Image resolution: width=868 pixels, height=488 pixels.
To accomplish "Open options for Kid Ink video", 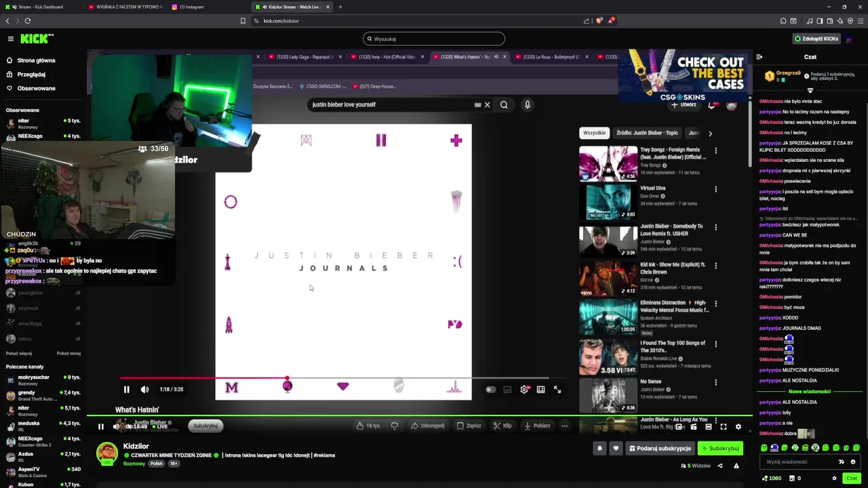I will (715, 266).
